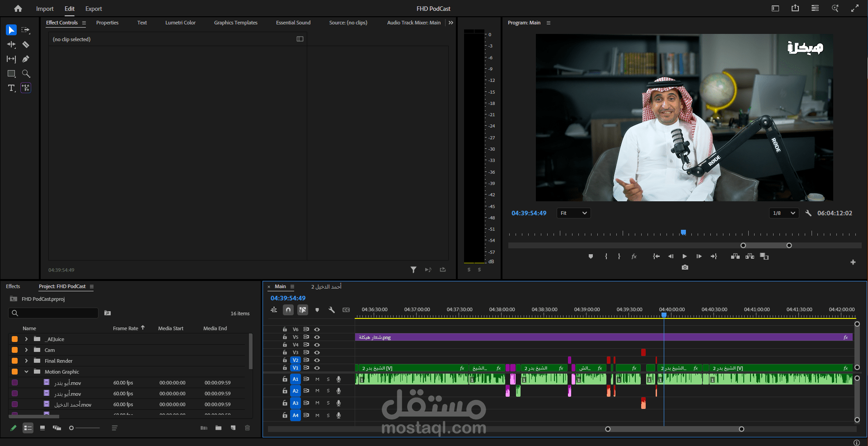Open timeline wrench settings
Screen dimensions: 868x446
(x=332, y=310)
